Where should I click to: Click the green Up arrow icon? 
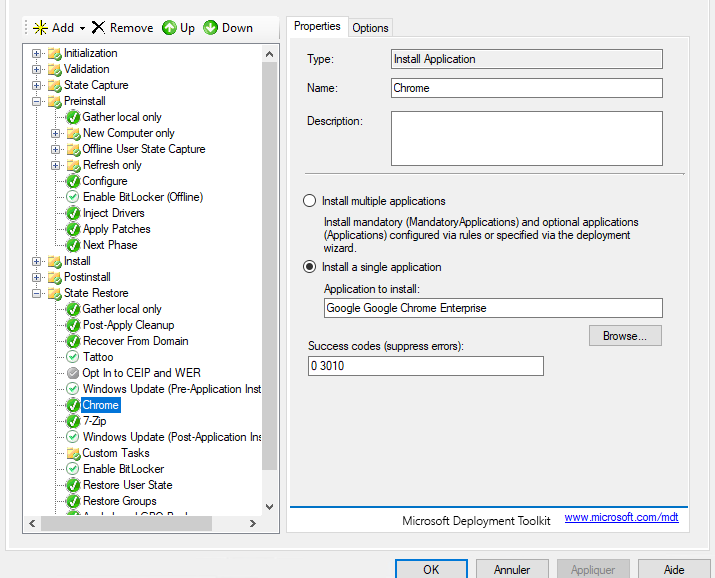pos(169,28)
